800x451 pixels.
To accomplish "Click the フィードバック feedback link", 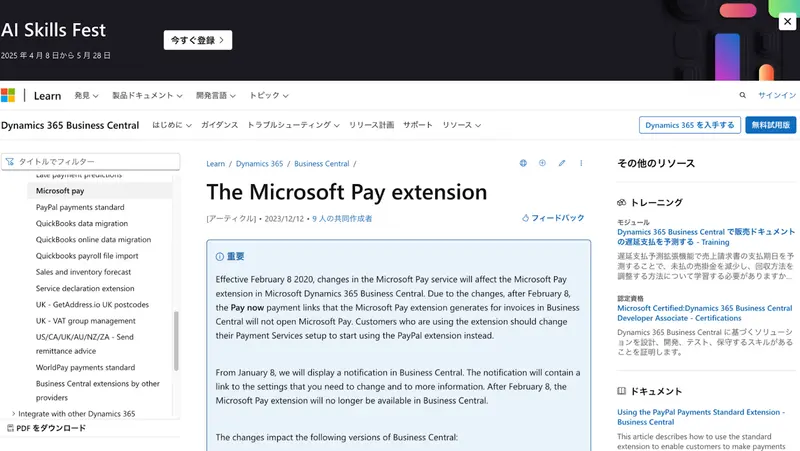I will (553, 218).
